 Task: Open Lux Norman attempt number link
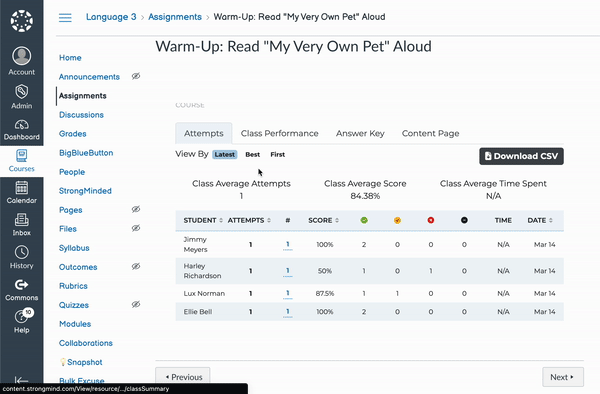pos(287,293)
